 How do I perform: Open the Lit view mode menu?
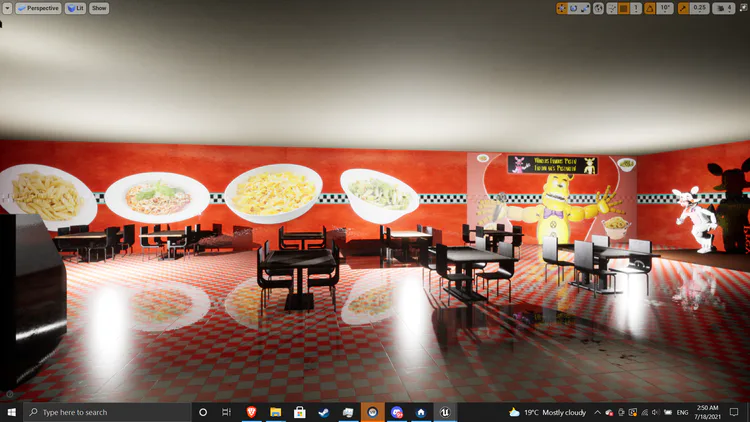[75, 8]
